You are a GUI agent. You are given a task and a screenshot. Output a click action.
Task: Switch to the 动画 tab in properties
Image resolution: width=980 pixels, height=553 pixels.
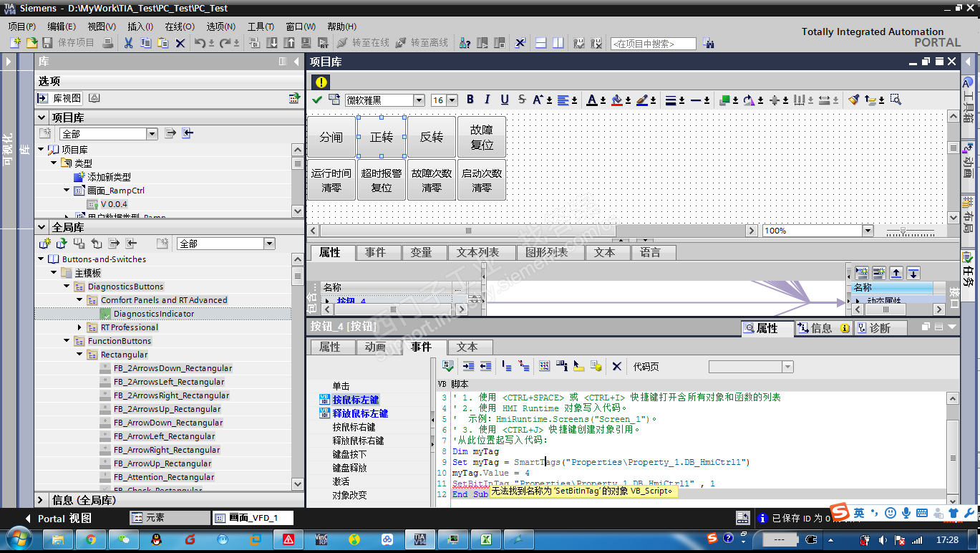375,347
